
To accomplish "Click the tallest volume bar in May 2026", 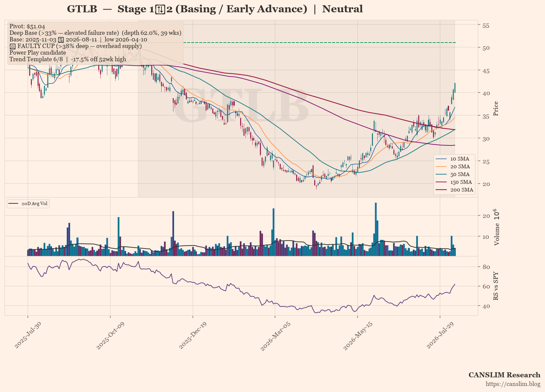I will (x=376, y=229).
